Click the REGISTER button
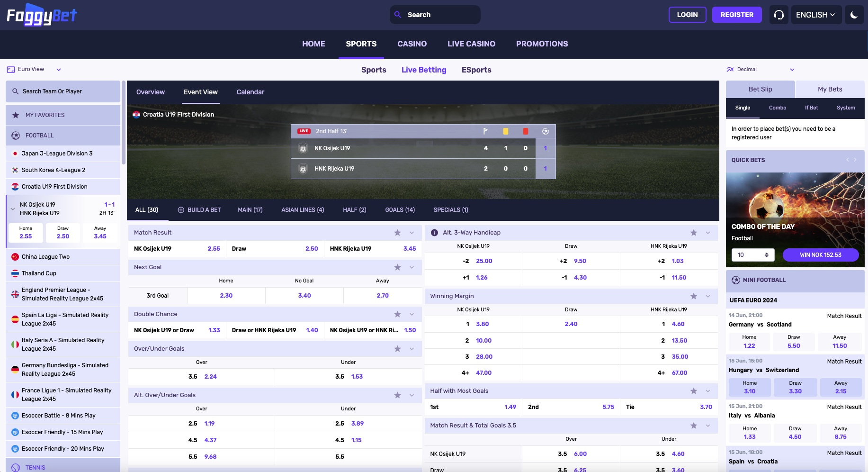 [737, 15]
